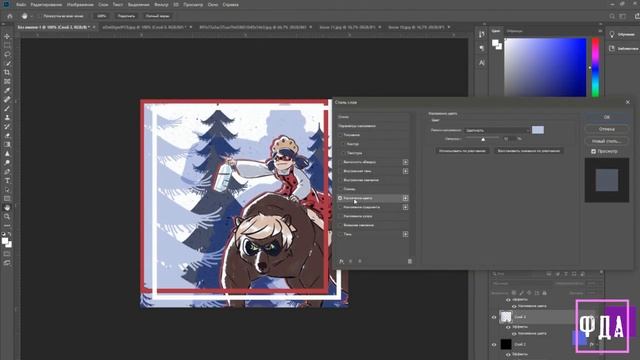Select the Zoom tool in the toolbar
640x360 pixels.
pos(7,216)
